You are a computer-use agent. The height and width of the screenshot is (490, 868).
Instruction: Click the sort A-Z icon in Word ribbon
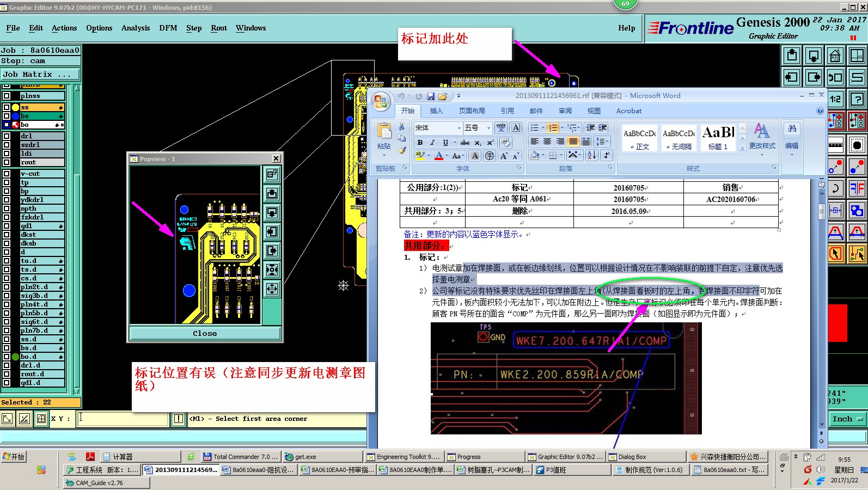point(591,156)
